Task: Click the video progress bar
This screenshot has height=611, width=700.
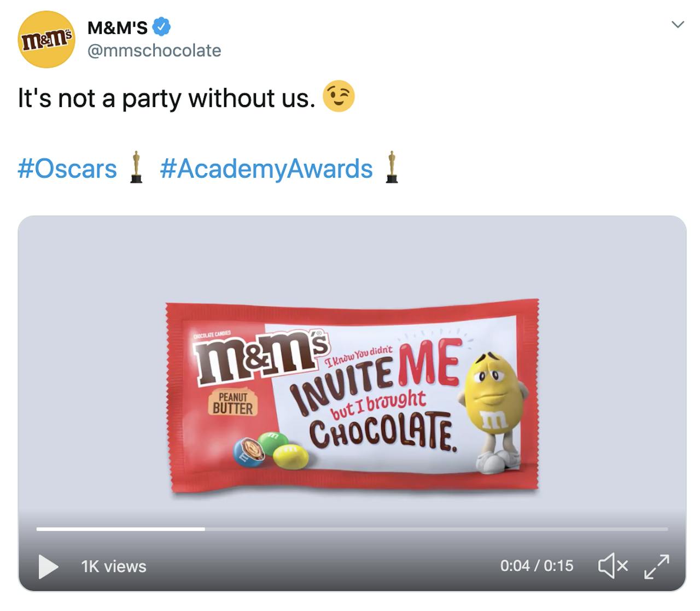Action: click(352, 529)
